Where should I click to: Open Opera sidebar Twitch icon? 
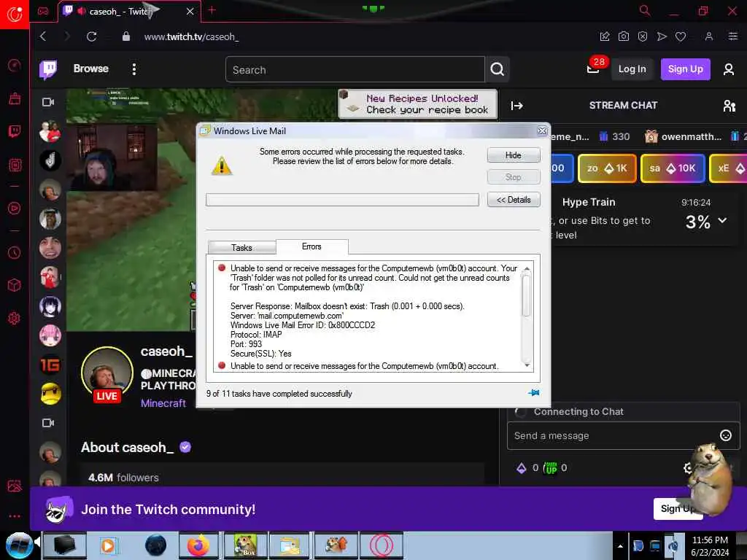[x=15, y=131]
